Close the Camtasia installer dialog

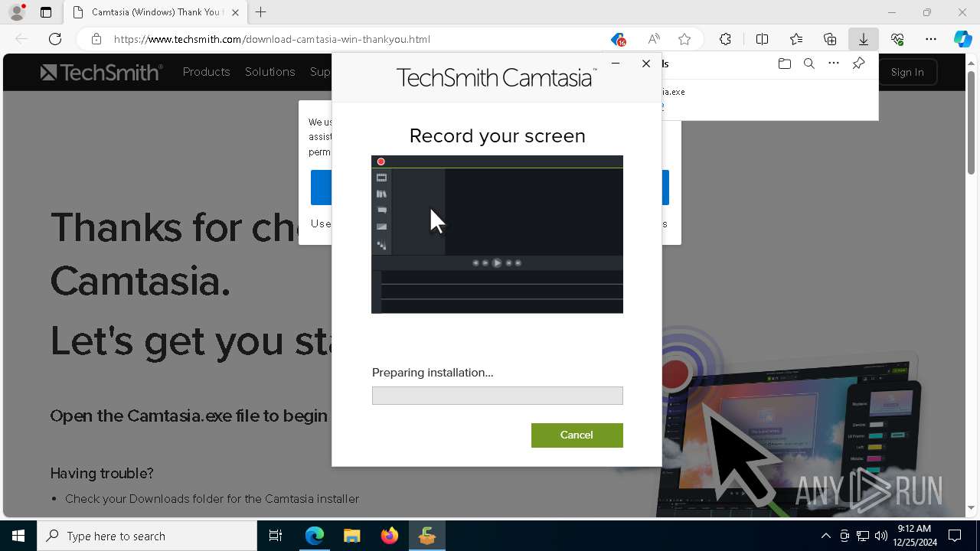(646, 64)
